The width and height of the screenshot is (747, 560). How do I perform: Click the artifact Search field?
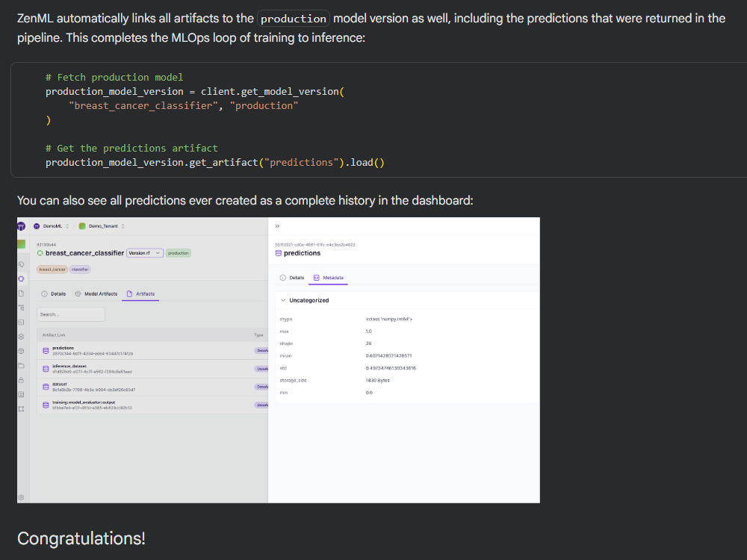click(x=70, y=315)
